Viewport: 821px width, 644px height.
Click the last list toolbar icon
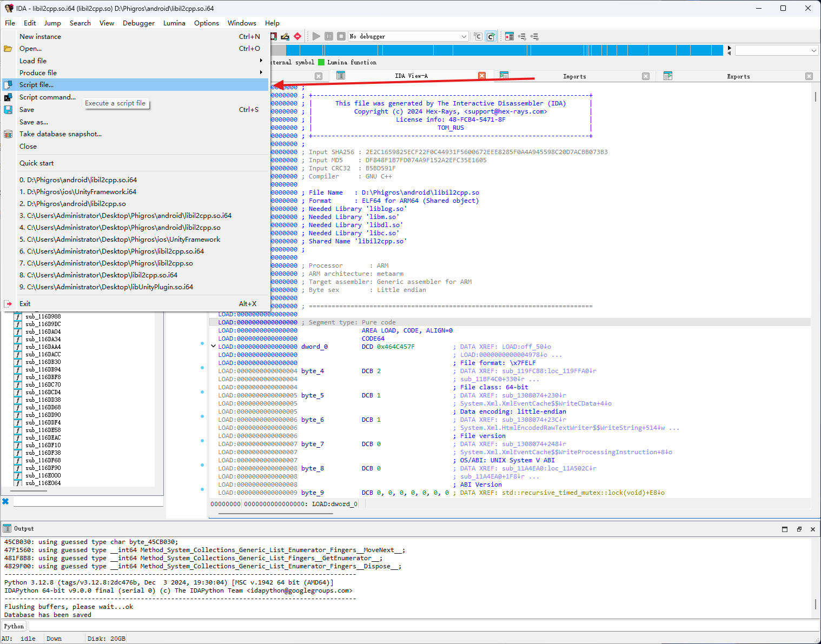click(534, 36)
